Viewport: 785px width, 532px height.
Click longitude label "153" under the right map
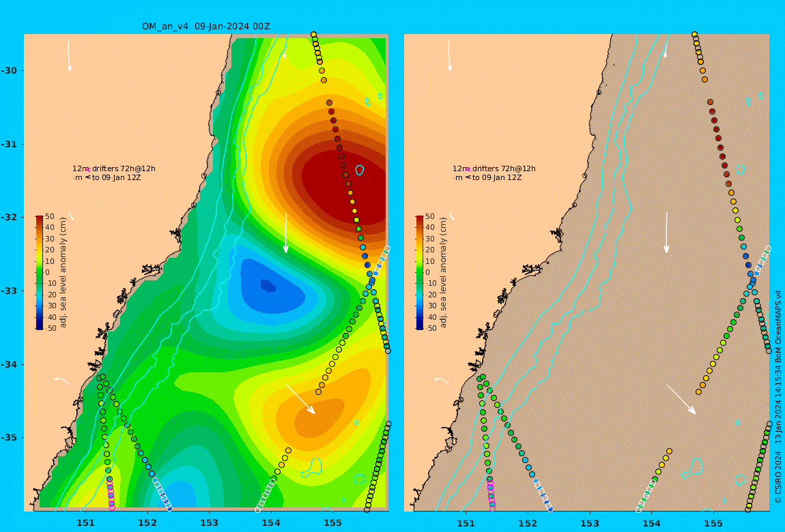(590, 523)
